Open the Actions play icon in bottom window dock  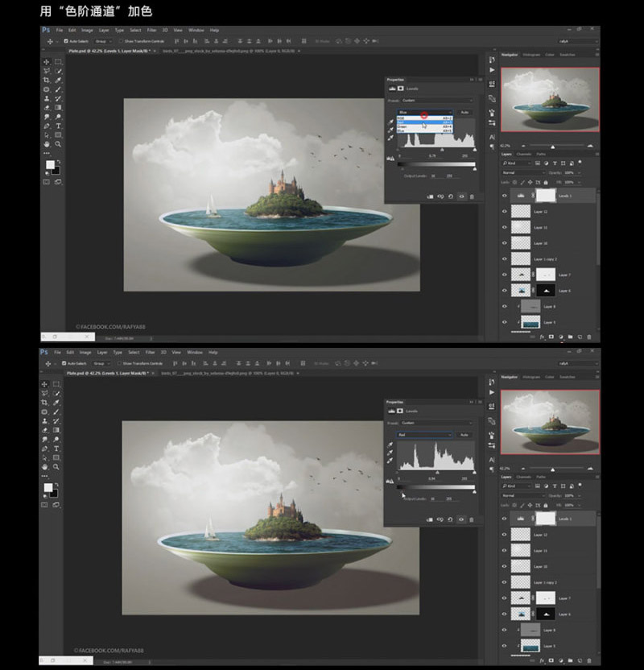[x=492, y=392]
